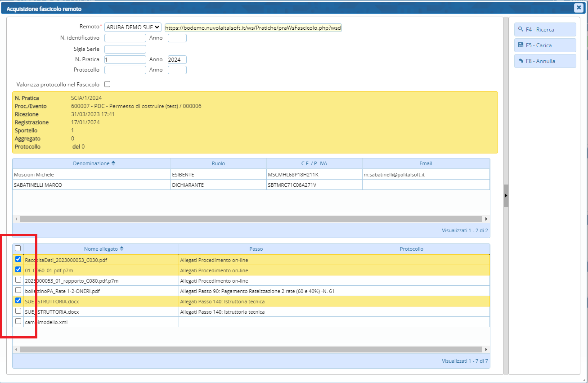Open the Remoto ARUBA DEMO SUE dropdown
The height and width of the screenshot is (383, 588).
click(x=133, y=27)
